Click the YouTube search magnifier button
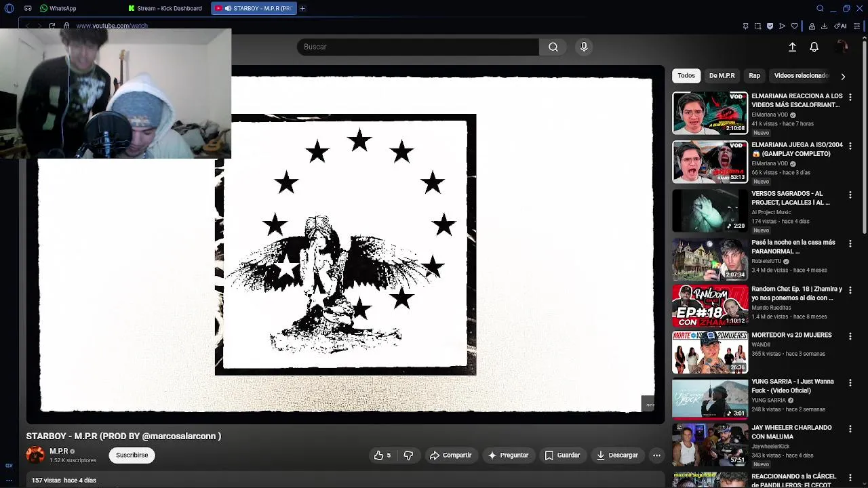This screenshot has height=488, width=868. (553, 47)
